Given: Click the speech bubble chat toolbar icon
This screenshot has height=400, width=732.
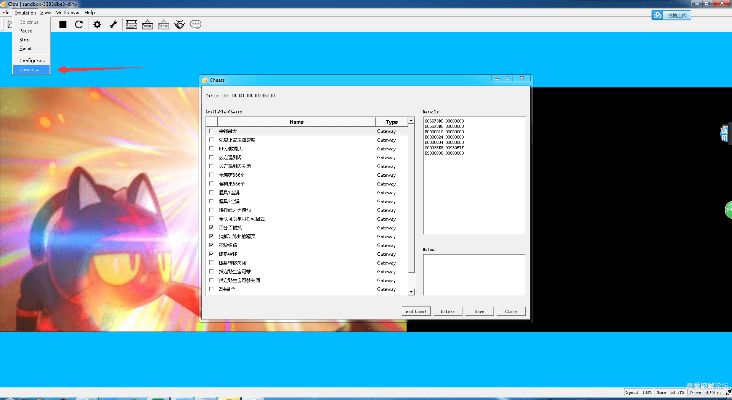Looking at the screenshot, I should pos(195,24).
